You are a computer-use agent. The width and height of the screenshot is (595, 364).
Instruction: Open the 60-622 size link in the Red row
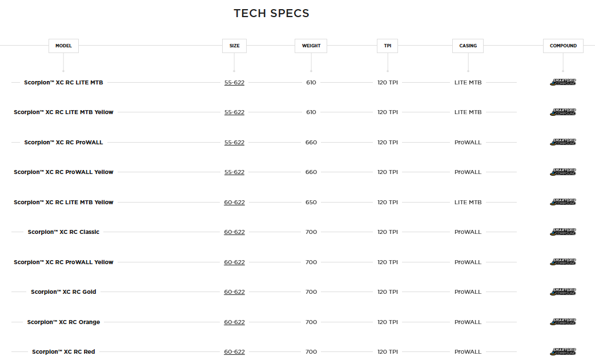tap(234, 352)
